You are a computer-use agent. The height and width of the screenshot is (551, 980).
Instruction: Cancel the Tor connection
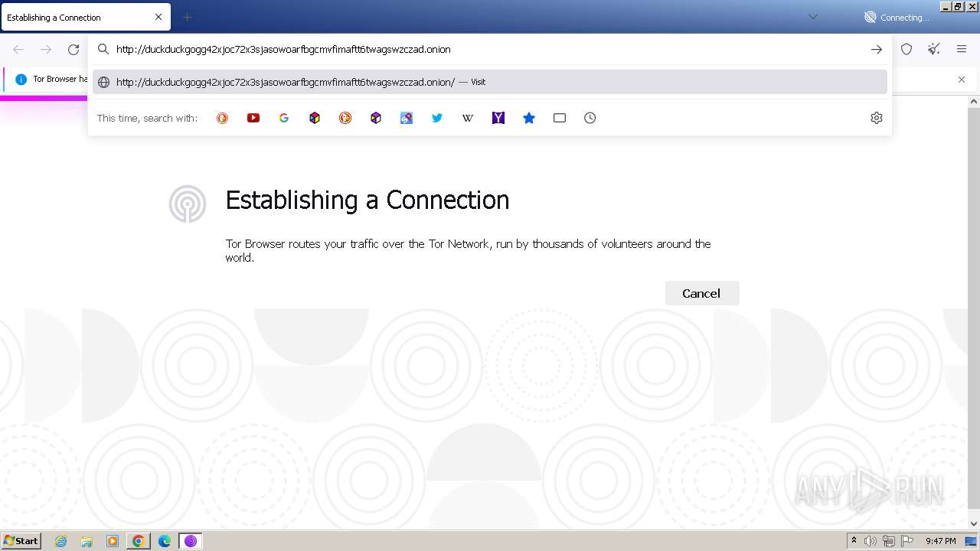point(701,293)
